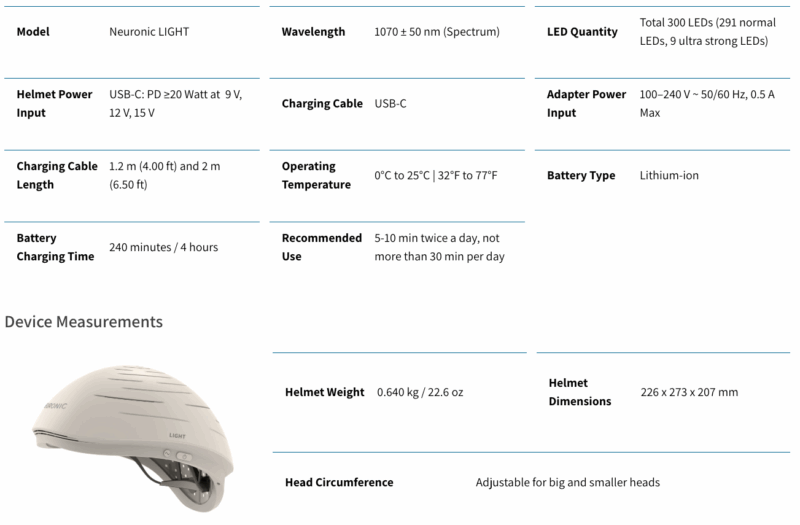Click the Charging Cable USB-C value
The image size is (800, 525).
pyautogui.click(x=390, y=104)
